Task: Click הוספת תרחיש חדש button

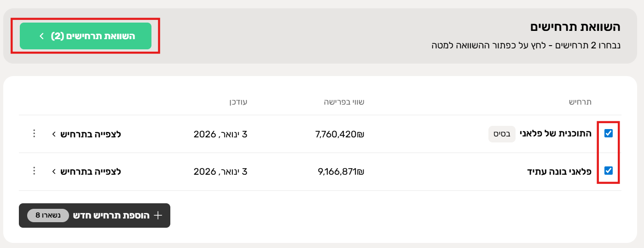Action: click(110, 215)
